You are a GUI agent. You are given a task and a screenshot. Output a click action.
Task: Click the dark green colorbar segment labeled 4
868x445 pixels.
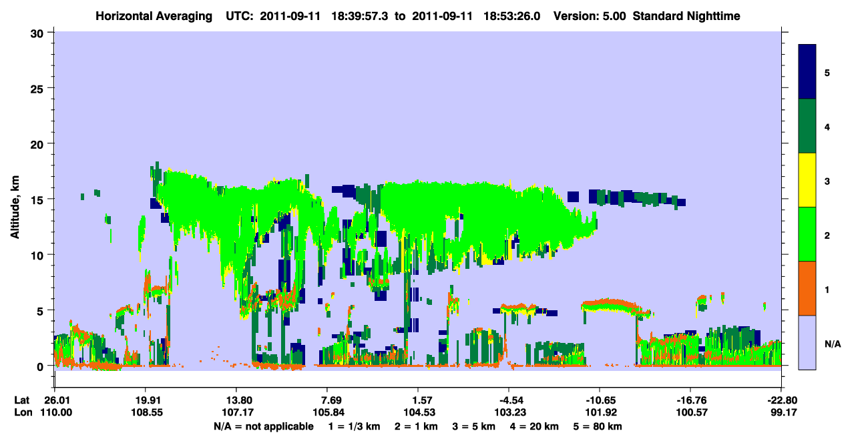807,126
